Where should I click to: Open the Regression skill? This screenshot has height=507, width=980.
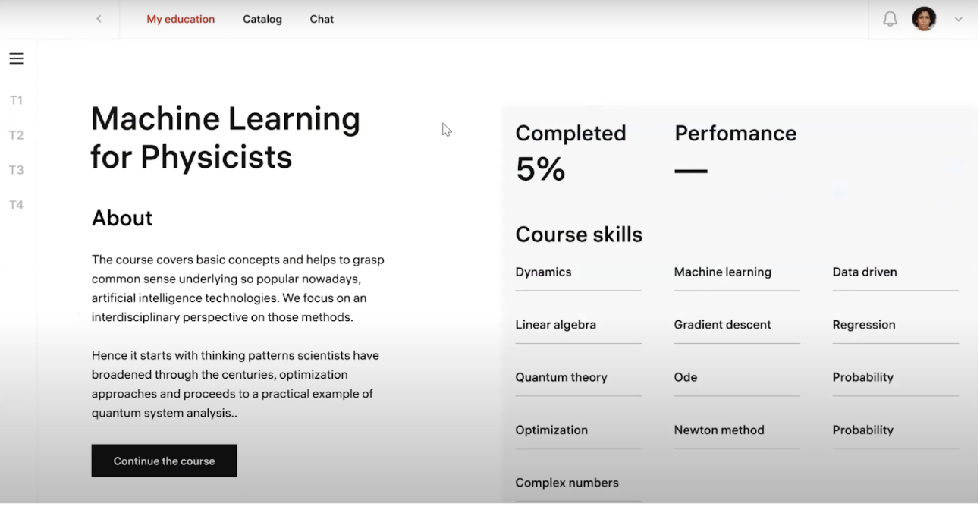point(864,325)
